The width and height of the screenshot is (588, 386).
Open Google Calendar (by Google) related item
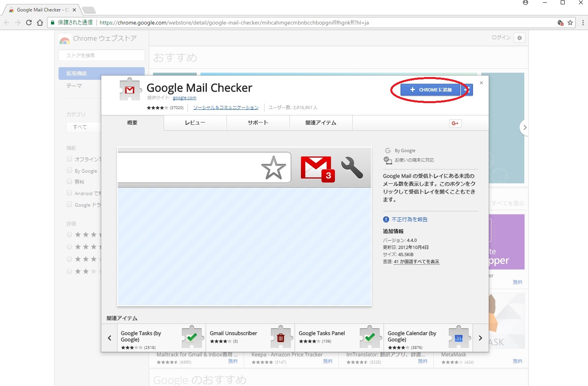tap(428, 338)
